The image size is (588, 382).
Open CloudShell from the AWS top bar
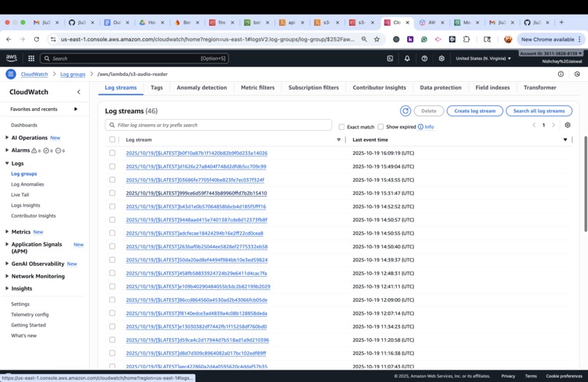point(390,58)
